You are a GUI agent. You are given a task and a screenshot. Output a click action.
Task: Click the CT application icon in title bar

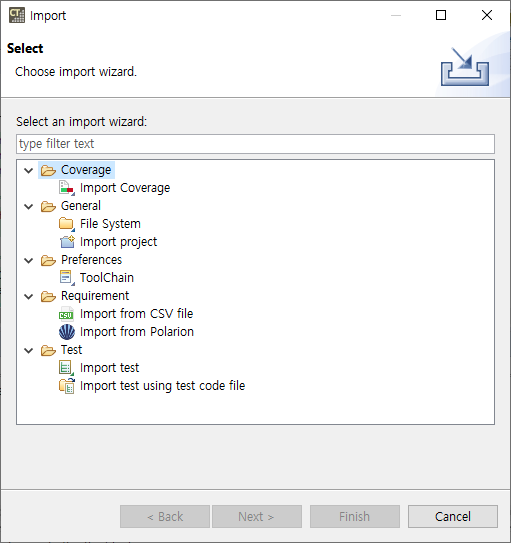pyautogui.click(x=17, y=16)
